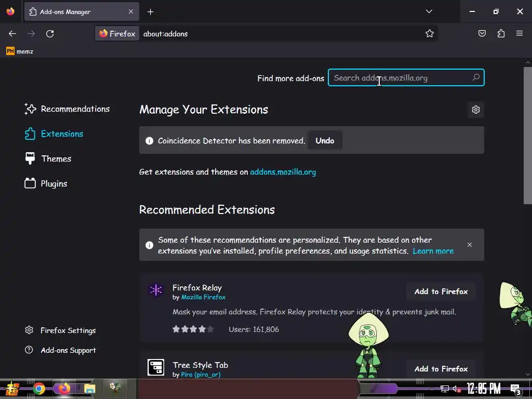Open the 12:05 PM clock
Screen dimensions: 532x399
[484, 389]
